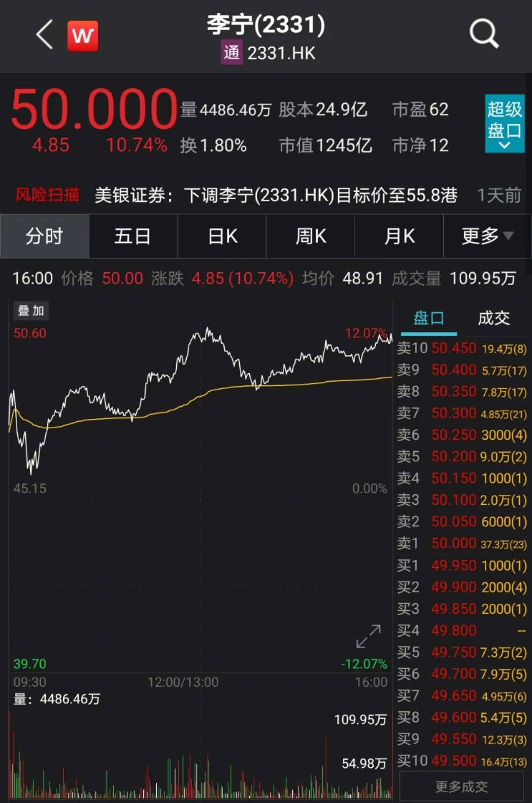
Task: Tap the purple 通 stock connect badge
Action: click(x=231, y=53)
